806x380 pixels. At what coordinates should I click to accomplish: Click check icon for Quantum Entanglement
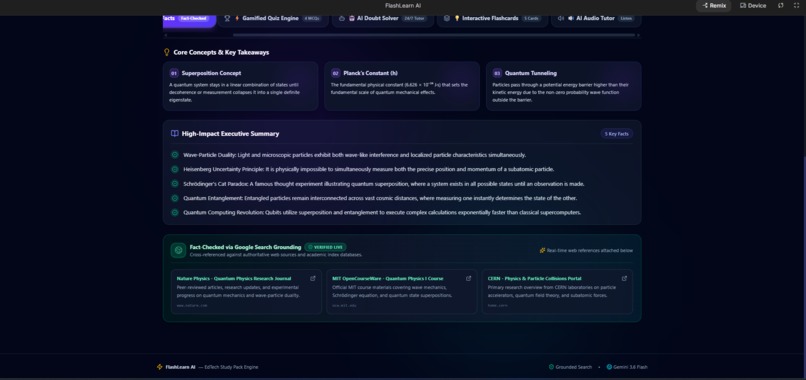(x=175, y=198)
